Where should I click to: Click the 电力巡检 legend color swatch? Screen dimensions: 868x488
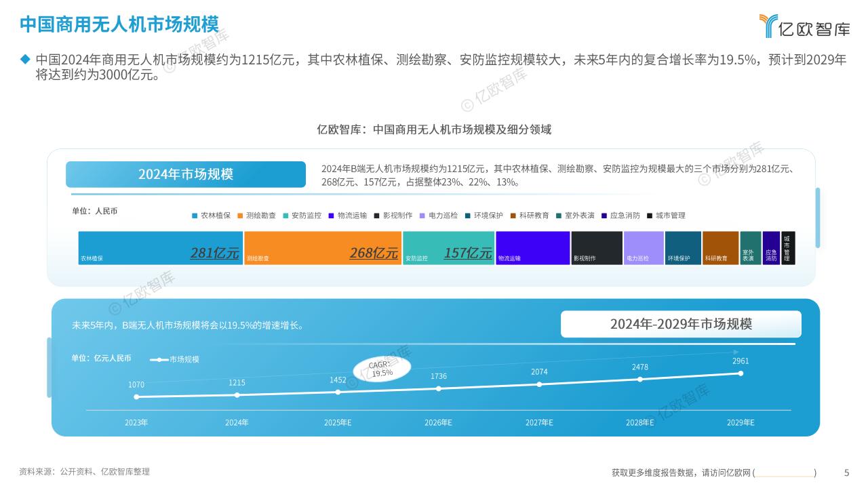(422, 216)
